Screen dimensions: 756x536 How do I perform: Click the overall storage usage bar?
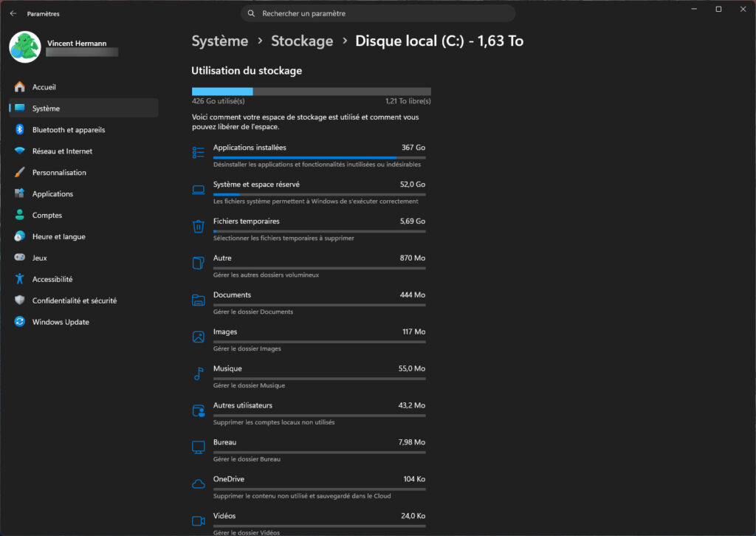coord(312,92)
